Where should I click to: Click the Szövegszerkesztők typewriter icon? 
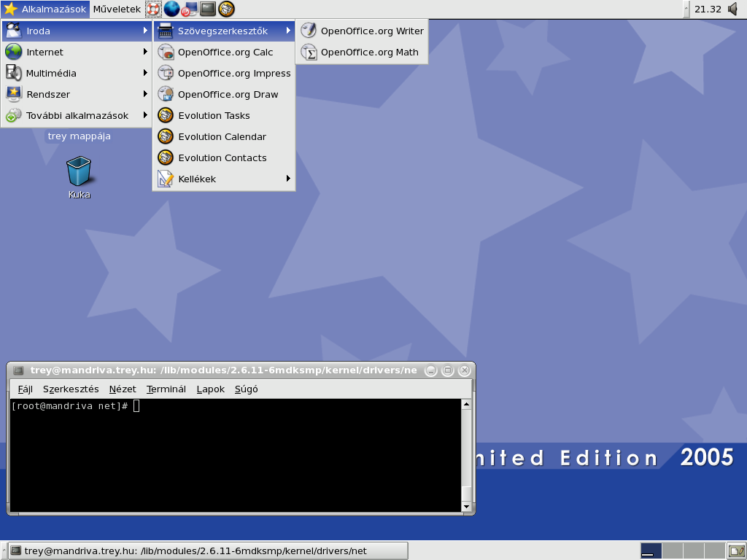tap(166, 31)
